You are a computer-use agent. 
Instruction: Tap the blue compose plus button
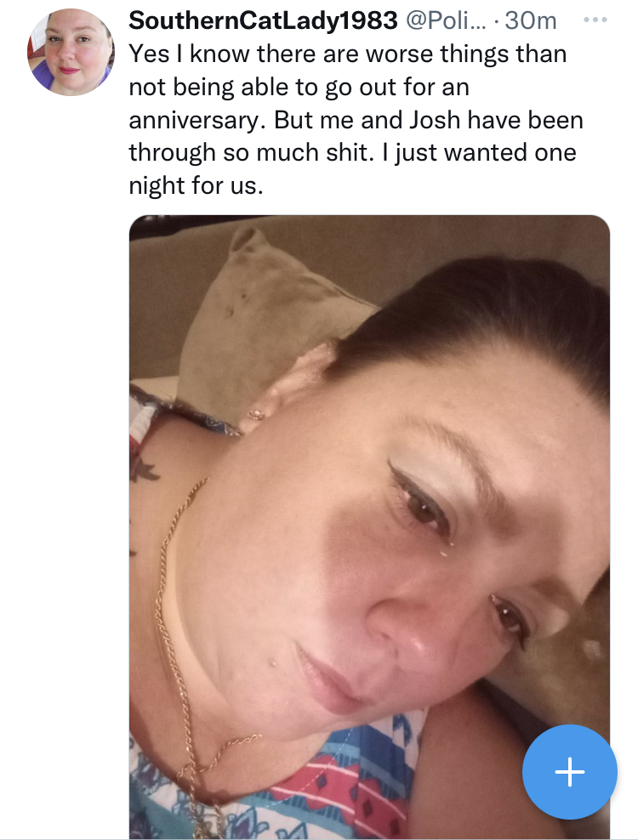point(570,772)
